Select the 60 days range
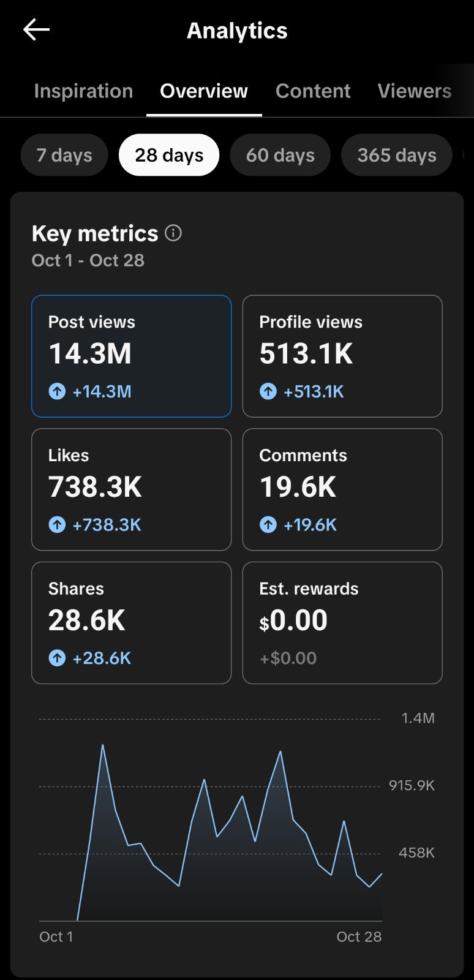 [x=280, y=155]
